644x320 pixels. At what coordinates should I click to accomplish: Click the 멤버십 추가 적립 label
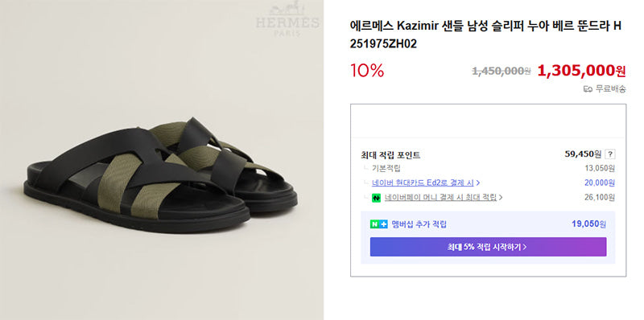pyautogui.click(x=419, y=224)
